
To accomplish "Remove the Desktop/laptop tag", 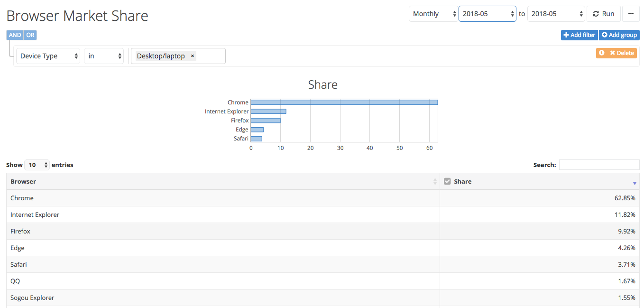I will point(192,56).
